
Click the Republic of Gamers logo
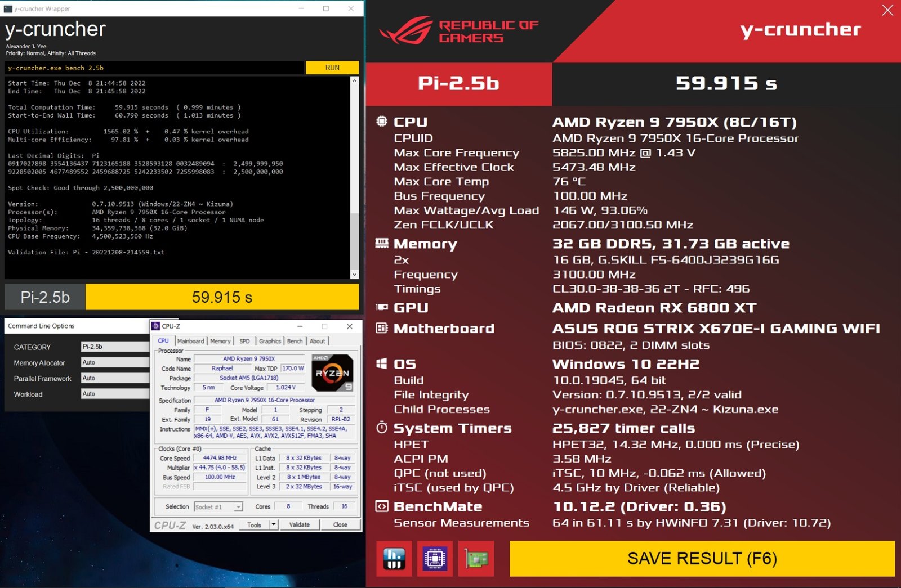pyautogui.click(x=458, y=31)
